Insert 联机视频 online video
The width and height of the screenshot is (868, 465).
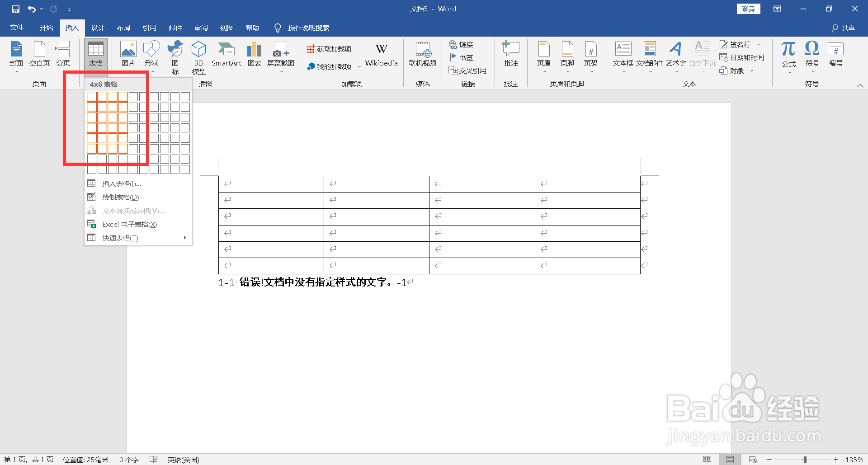(422, 56)
